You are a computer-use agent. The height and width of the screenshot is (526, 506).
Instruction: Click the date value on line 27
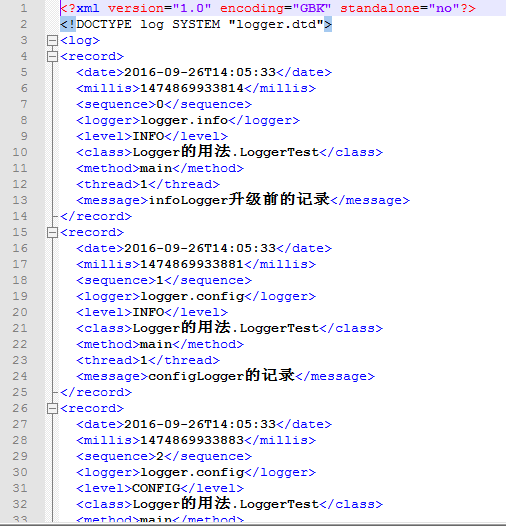pyautogui.click(x=200, y=424)
